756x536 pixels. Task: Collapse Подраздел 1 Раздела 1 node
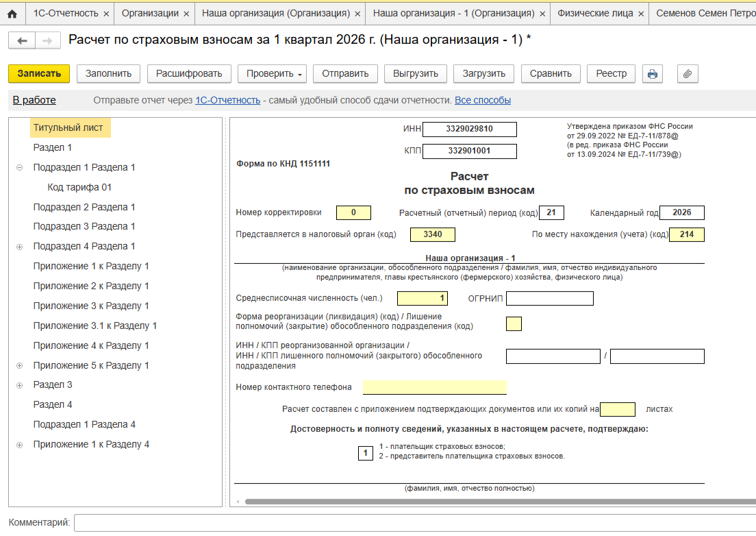pyautogui.click(x=19, y=168)
